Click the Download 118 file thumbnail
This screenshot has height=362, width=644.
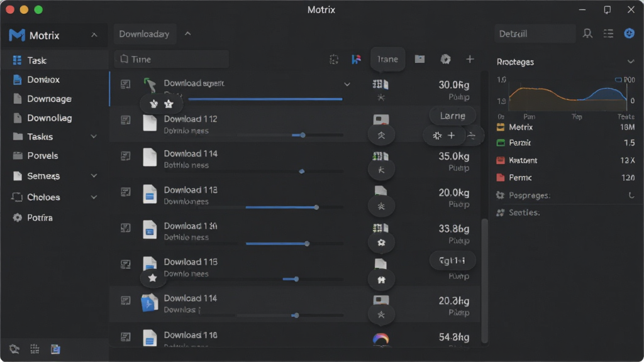click(x=150, y=194)
